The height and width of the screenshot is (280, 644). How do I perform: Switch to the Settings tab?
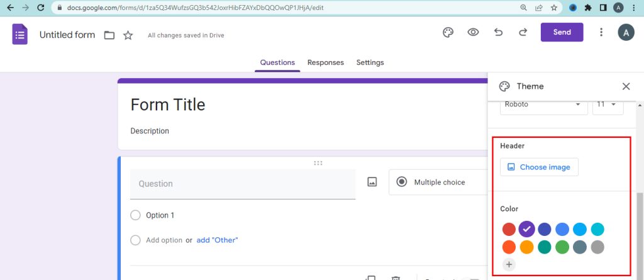click(x=370, y=62)
